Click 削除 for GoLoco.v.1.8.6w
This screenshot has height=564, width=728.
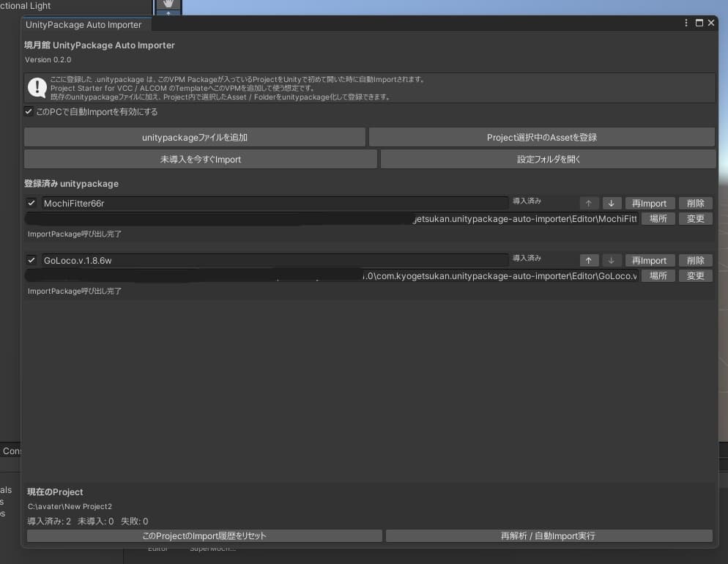(696, 261)
